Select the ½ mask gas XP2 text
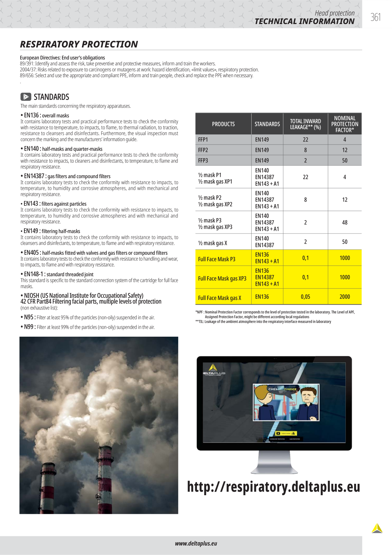 (215, 204)
